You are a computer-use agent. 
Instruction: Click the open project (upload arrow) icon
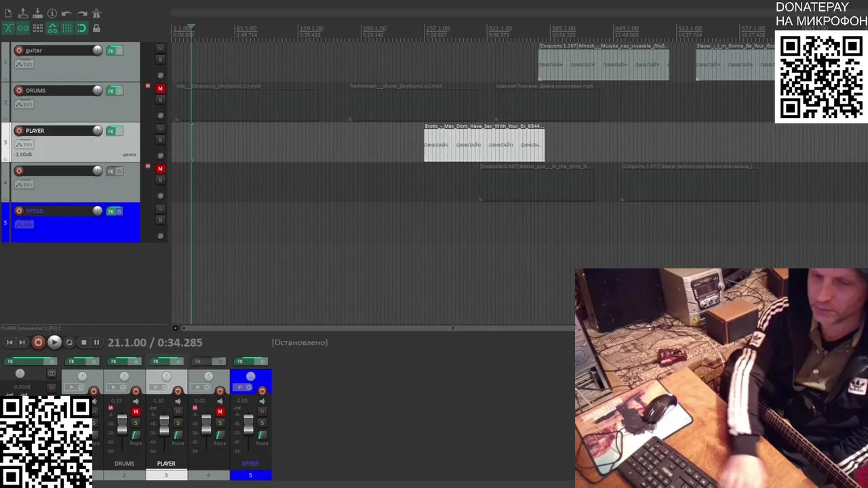click(x=23, y=14)
